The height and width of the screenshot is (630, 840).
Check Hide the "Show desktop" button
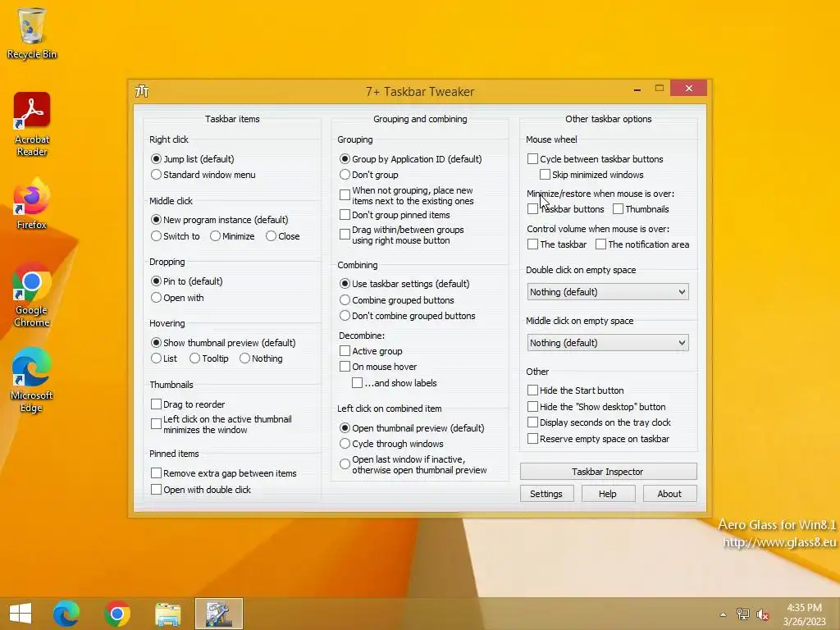tap(596, 407)
